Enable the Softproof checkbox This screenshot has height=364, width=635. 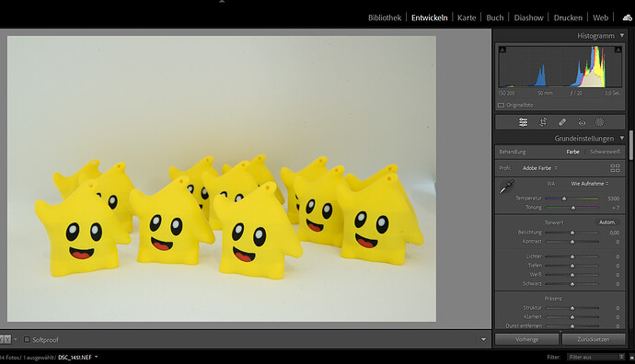27,339
